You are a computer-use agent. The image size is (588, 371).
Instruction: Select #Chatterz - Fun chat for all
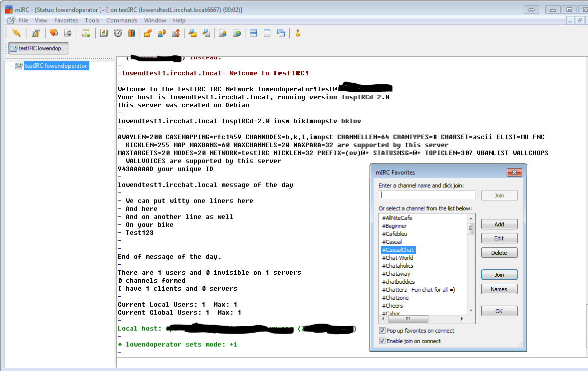tap(418, 290)
